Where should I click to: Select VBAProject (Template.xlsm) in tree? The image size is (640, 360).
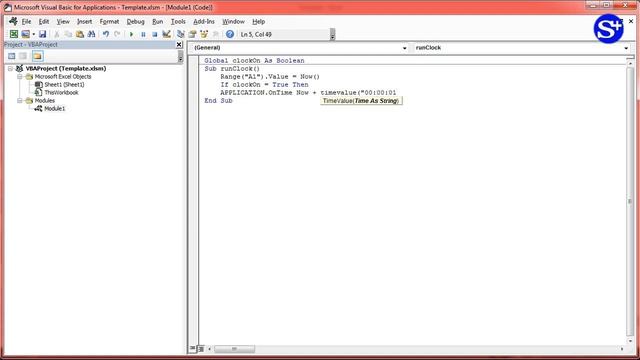pyautogui.click(x=66, y=69)
